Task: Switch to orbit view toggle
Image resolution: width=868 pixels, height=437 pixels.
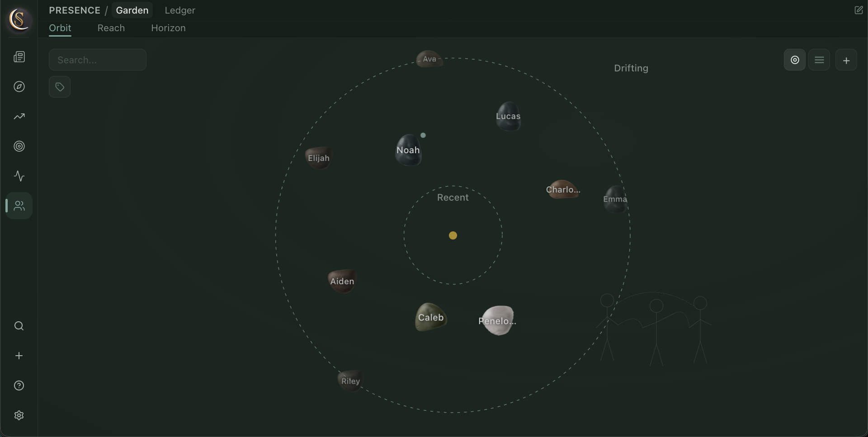Action: pyautogui.click(x=794, y=60)
